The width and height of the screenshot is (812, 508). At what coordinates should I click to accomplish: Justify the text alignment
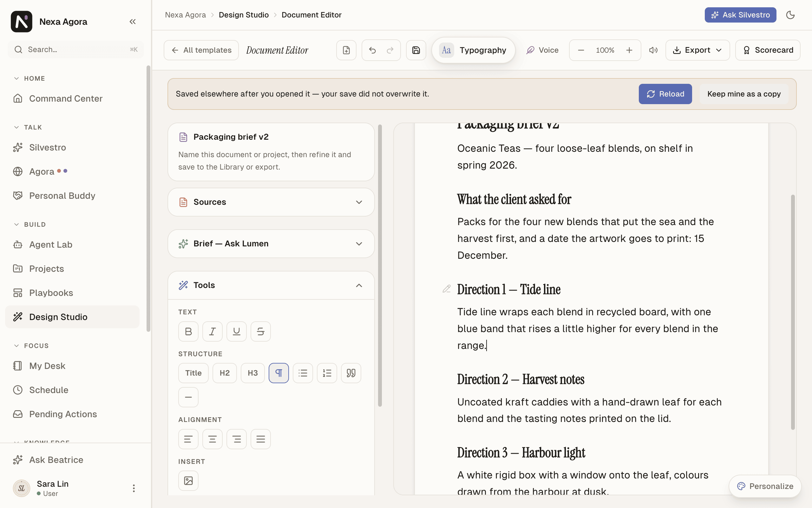coord(260,439)
